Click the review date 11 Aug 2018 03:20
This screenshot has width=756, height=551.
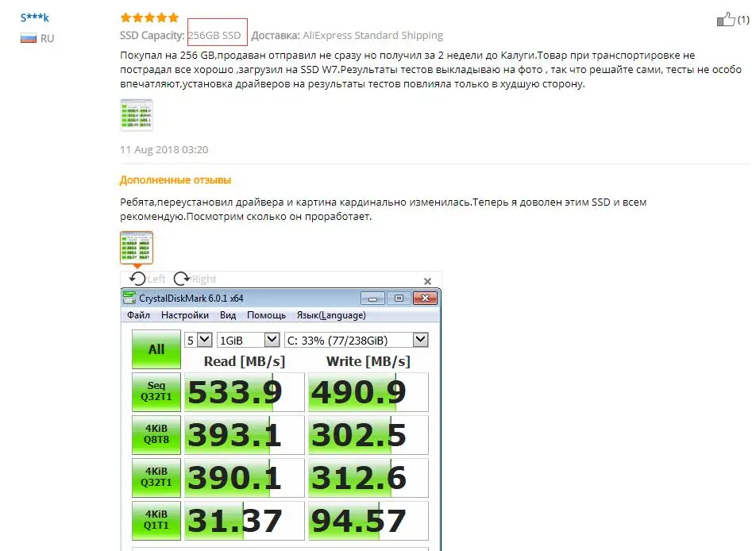164,149
